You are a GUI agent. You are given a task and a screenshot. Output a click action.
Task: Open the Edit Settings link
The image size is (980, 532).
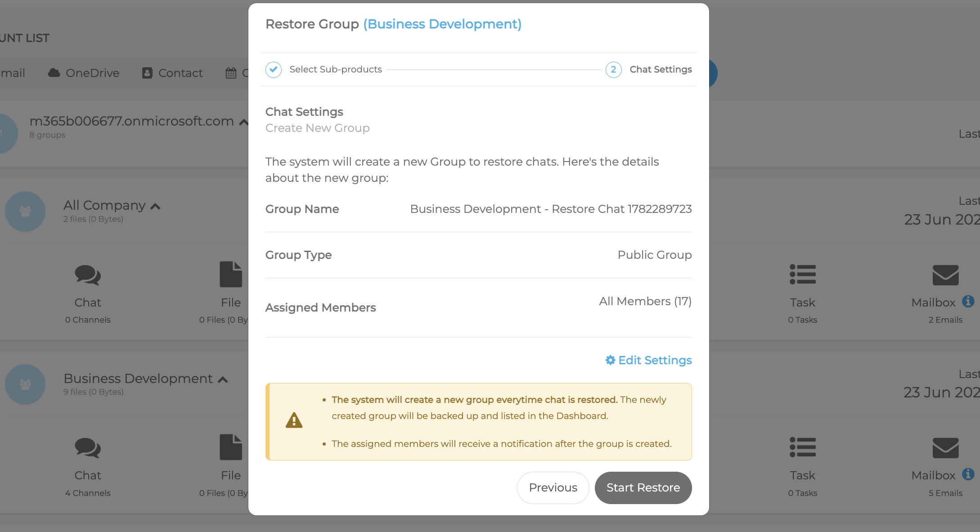(x=648, y=360)
